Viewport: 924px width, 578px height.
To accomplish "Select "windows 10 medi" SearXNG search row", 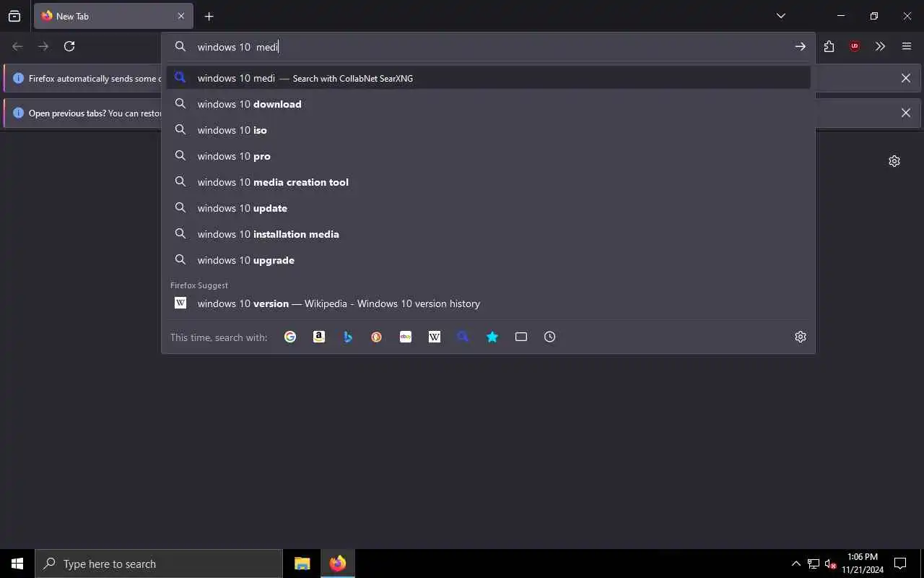I will [488, 78].
